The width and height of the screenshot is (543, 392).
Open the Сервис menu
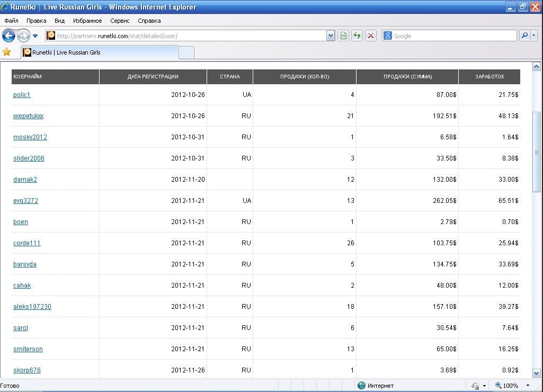coord(120,21)
